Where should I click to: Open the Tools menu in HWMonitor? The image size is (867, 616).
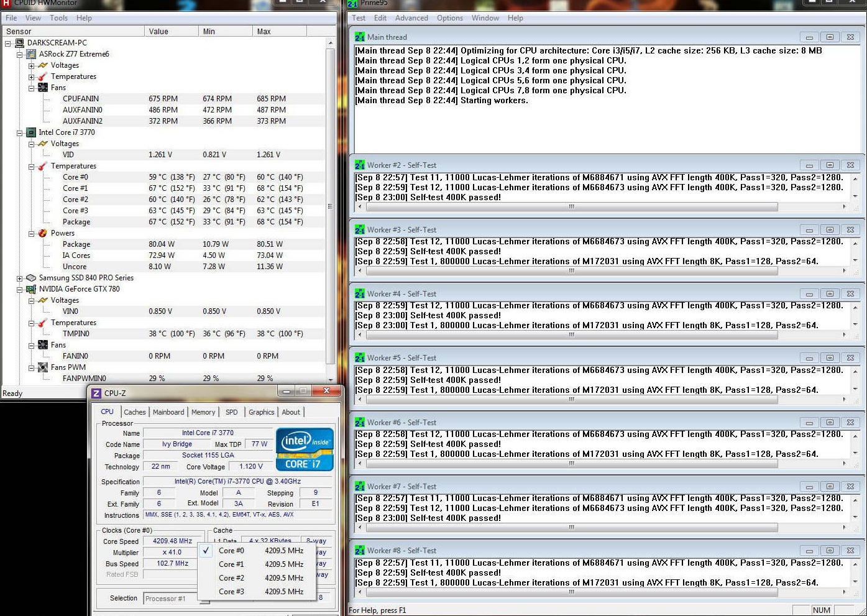point(58,18)
